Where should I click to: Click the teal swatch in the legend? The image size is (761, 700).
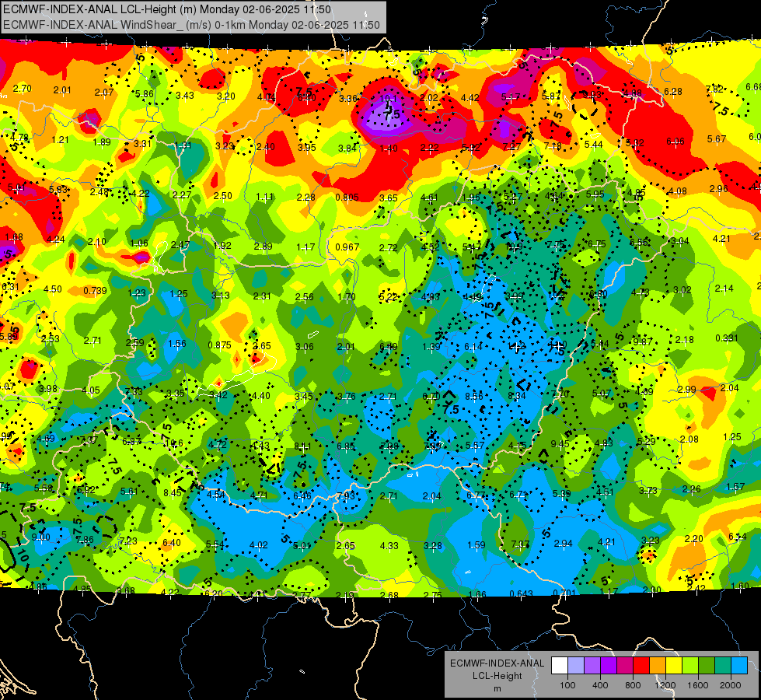723,666
